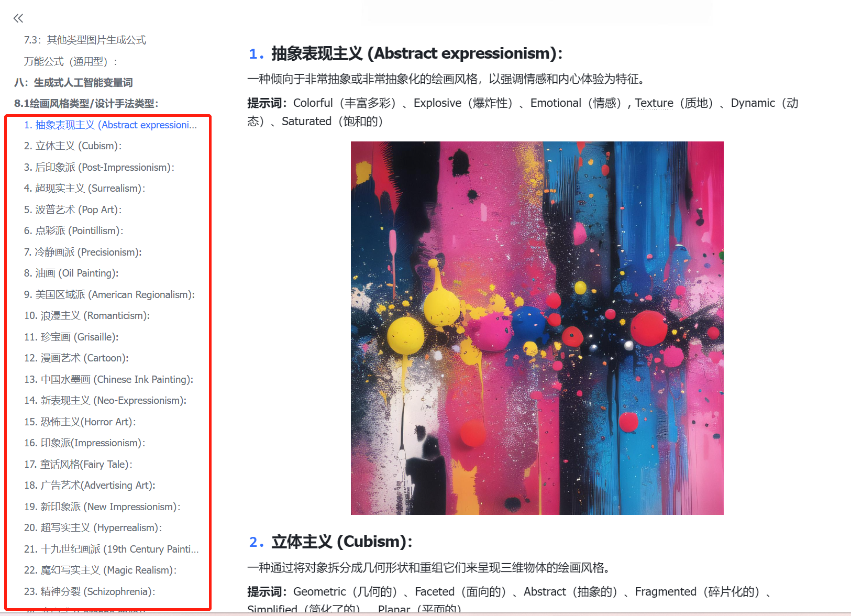Image resolution: width=851 pixels, height=616 pixels.
Task: Open 中国水墨画 (Chinese Ink Painting) entry
Action: [x=108, y=379]
